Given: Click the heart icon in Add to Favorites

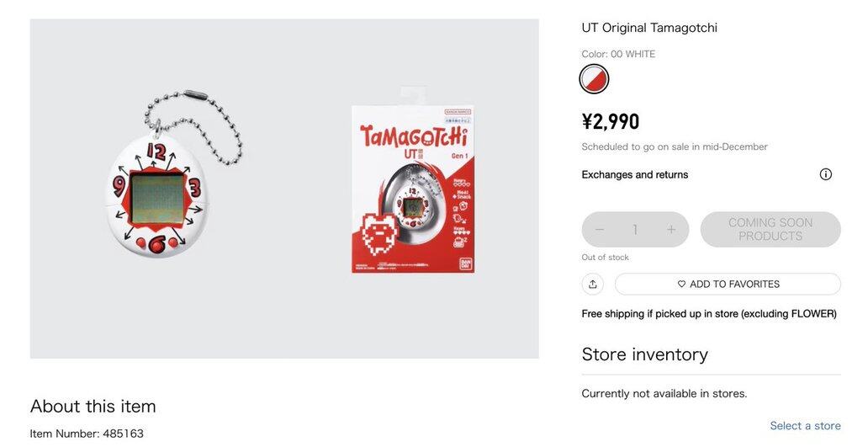Looking at the screenshot, I should pos(682,285).
